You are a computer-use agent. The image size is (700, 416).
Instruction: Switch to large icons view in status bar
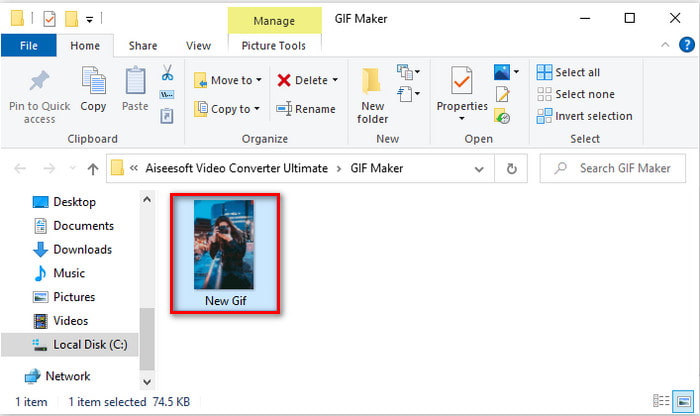[683, 402]
